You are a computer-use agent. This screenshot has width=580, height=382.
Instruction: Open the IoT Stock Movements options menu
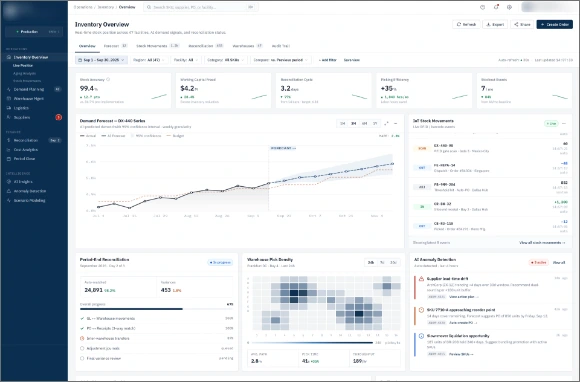(x=564, y=124)
